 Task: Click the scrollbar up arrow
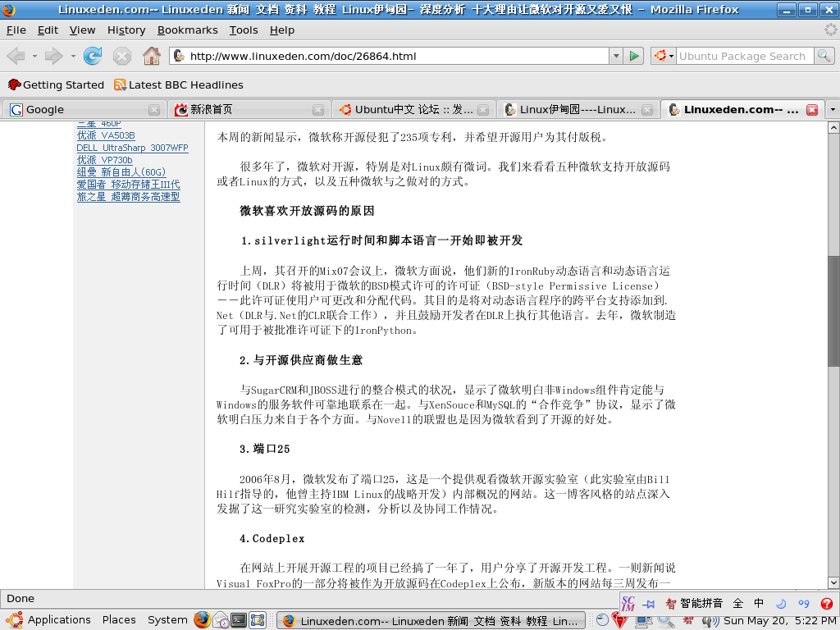coord(833,127)
